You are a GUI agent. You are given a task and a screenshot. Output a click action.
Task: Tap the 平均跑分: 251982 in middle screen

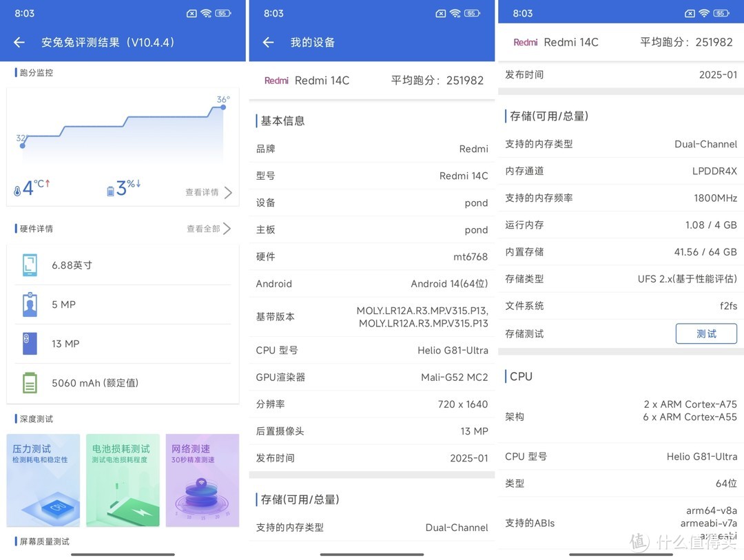(437, 81)
